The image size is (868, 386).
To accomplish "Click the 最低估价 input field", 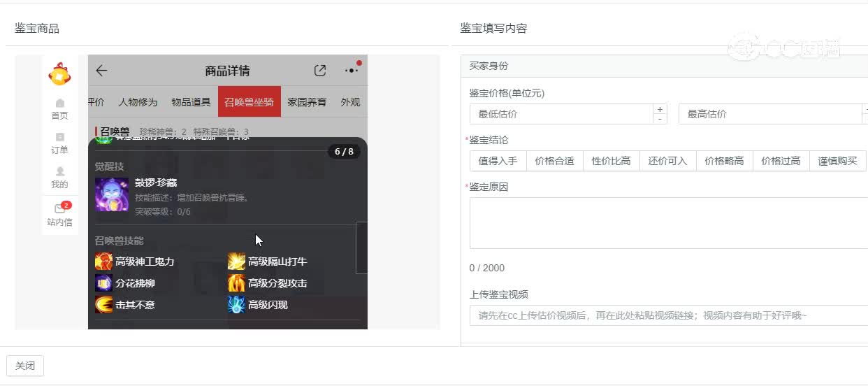I will pyautogui.click(x=561, y=114).
